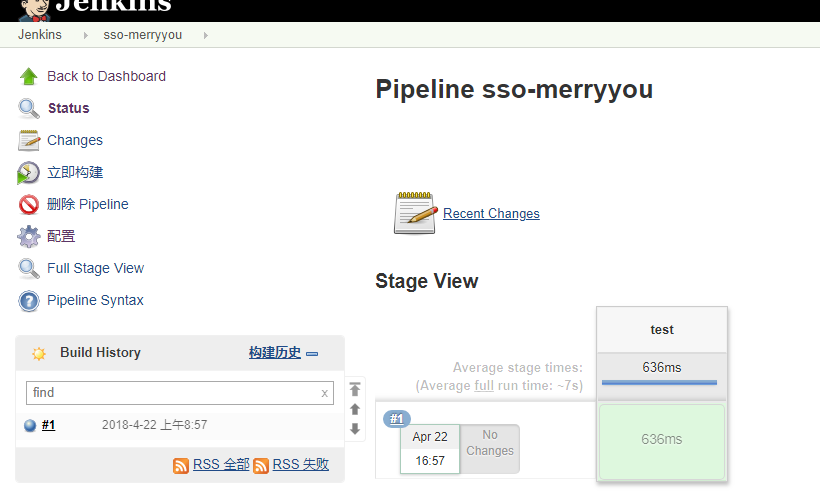Click the test stage column header
This screenshot has width=820, height=503.
click(x=662, y=330)
